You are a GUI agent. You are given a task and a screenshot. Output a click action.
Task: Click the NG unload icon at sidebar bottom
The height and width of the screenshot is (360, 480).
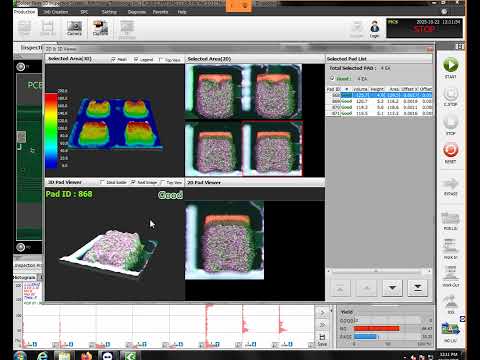450,329
